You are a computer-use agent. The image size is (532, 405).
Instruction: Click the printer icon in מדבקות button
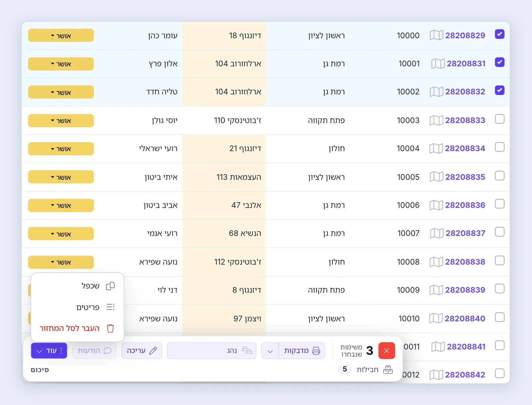pos(316,351)
